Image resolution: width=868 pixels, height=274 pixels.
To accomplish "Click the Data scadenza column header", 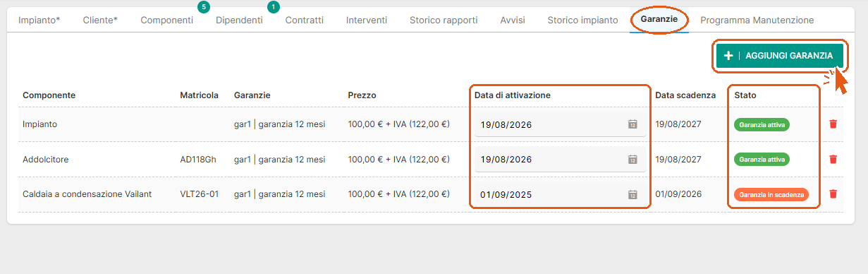I will 685,95.
